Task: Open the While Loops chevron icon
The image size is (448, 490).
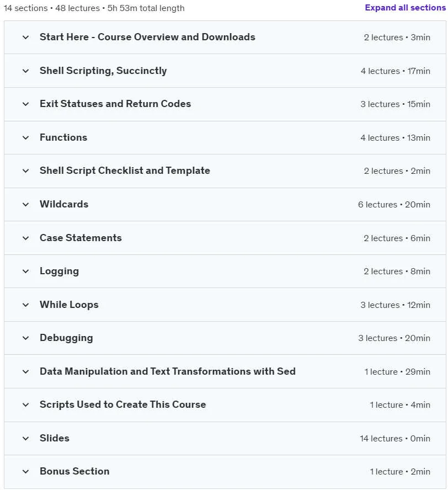Action: (25, 305)
